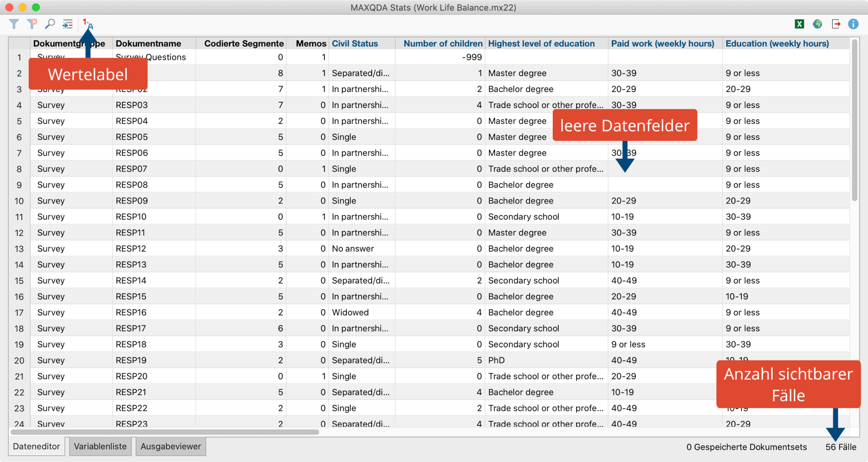Open the web browser export icon

coord(817,24)
